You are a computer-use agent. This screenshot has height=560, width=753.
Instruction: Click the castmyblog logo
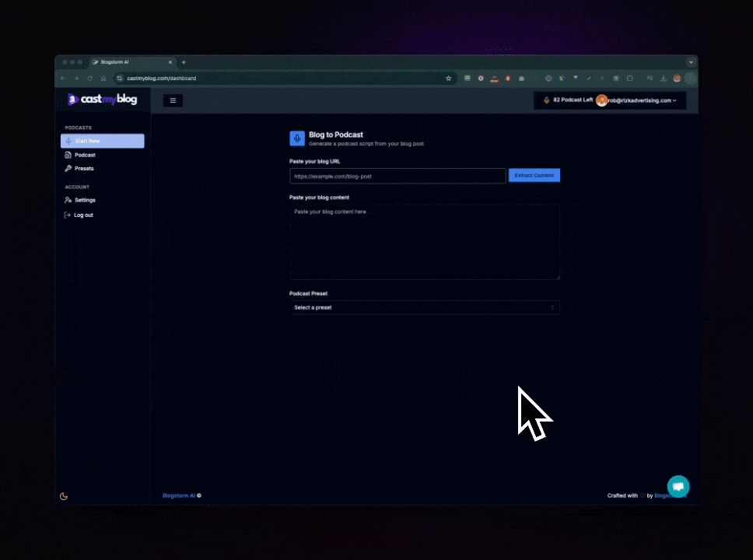point(102,100)
